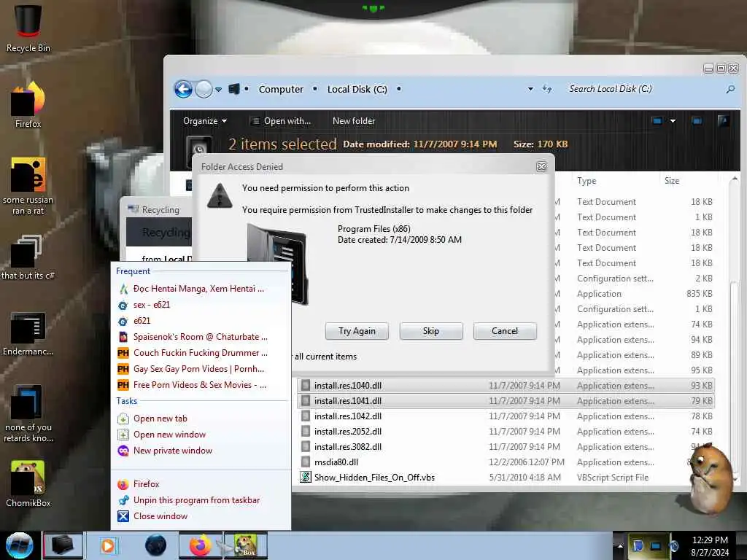Click the scroll up arrow of file list
This screenshot has height=560, width=747.
coord(735,179)
